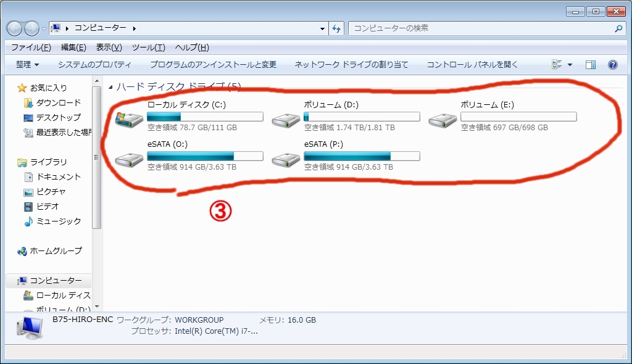Click the 16.0 GB memory value

(x=302, y=320)
